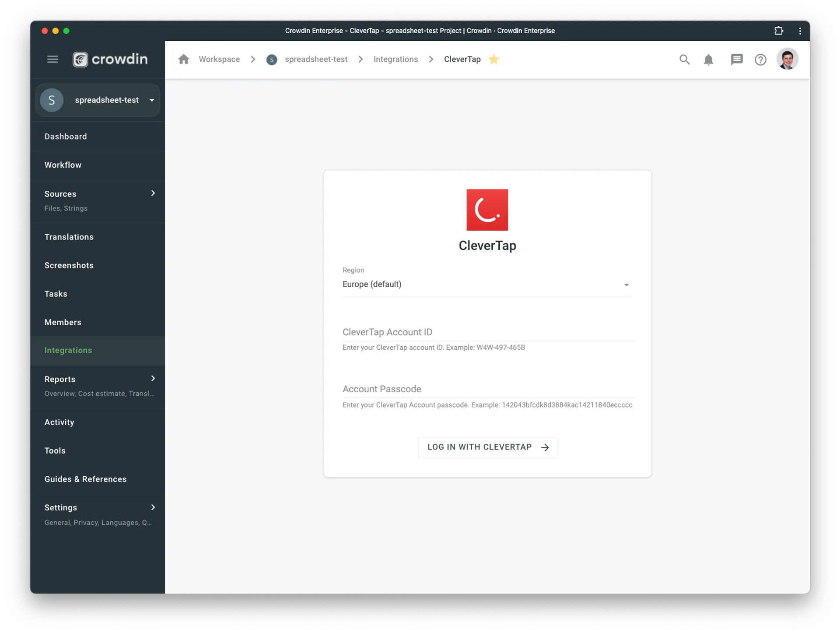Screen dimensions: 840x633
Task: Click the Crowdin logo
Action: coord(110,59)
